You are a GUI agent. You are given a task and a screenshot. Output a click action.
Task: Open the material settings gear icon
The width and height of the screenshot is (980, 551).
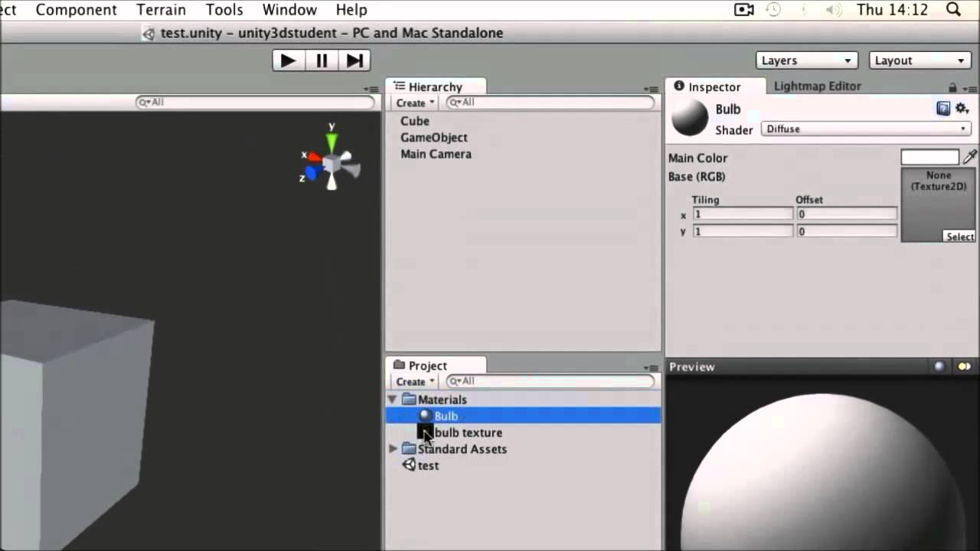962,109
